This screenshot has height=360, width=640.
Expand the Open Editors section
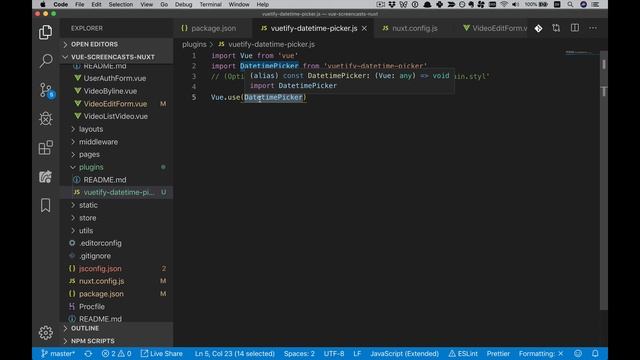[116, 44]
